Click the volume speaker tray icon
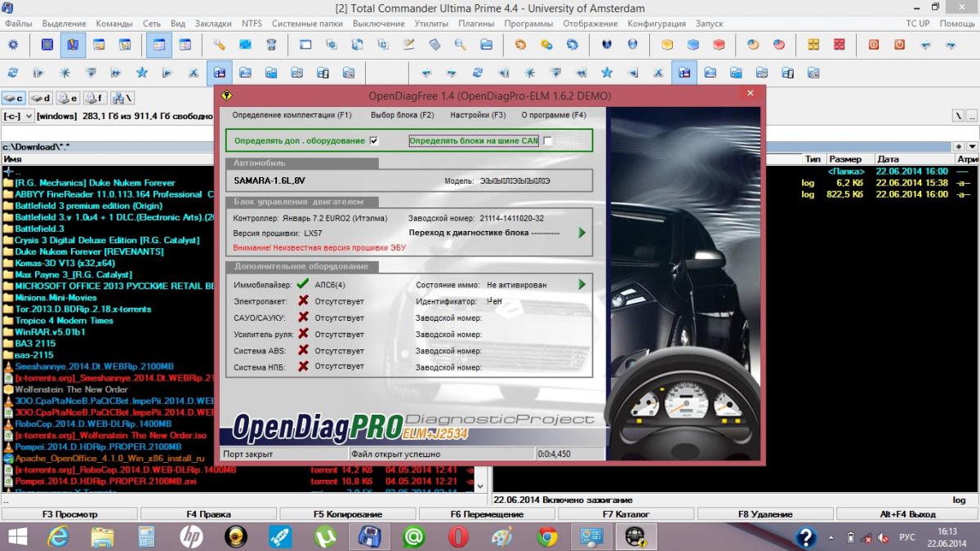 (882, 537)
